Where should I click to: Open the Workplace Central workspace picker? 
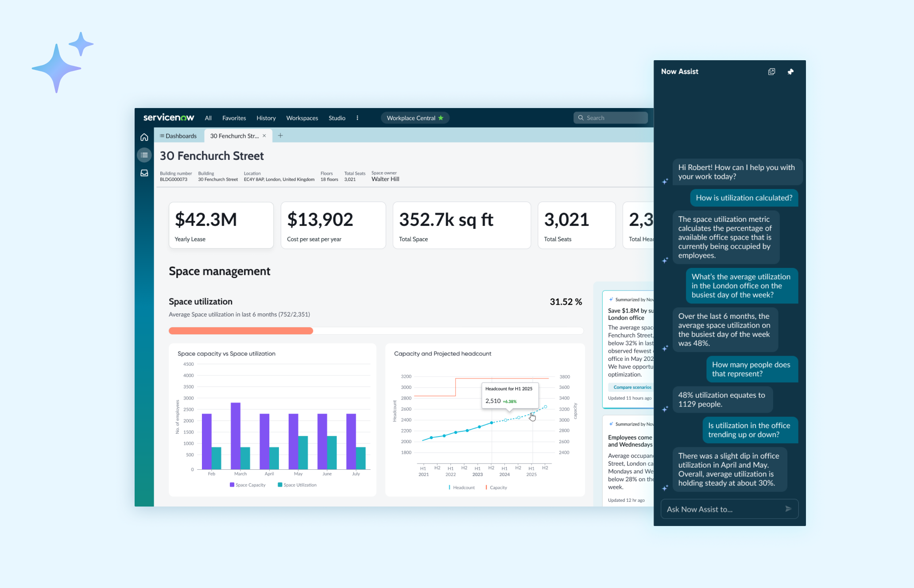(x=414, y=117)
